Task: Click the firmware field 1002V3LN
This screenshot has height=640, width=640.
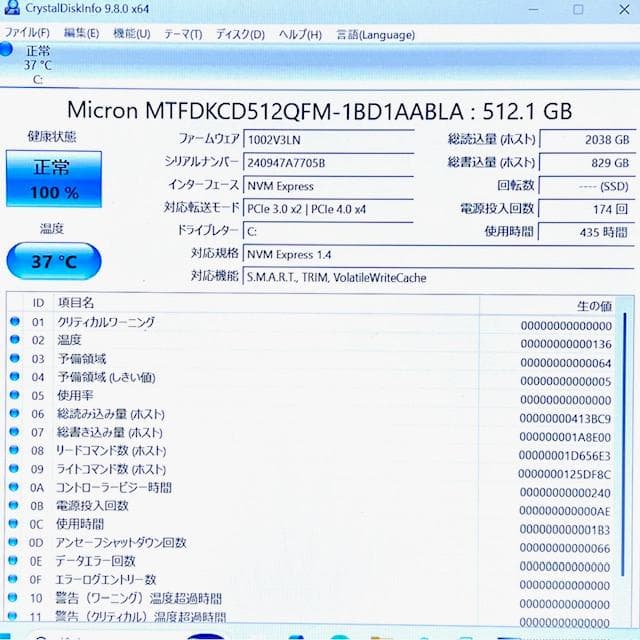Action: [329, 140]
